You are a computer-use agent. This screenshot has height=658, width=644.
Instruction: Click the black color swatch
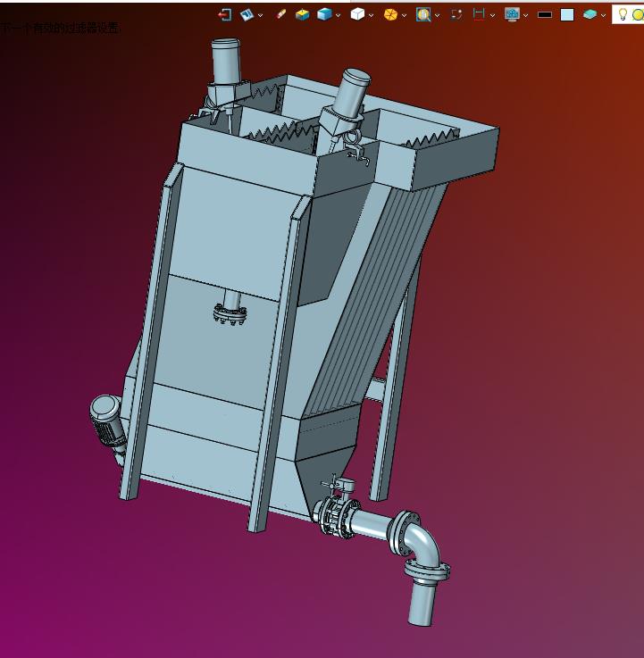[x=545, y=14]
